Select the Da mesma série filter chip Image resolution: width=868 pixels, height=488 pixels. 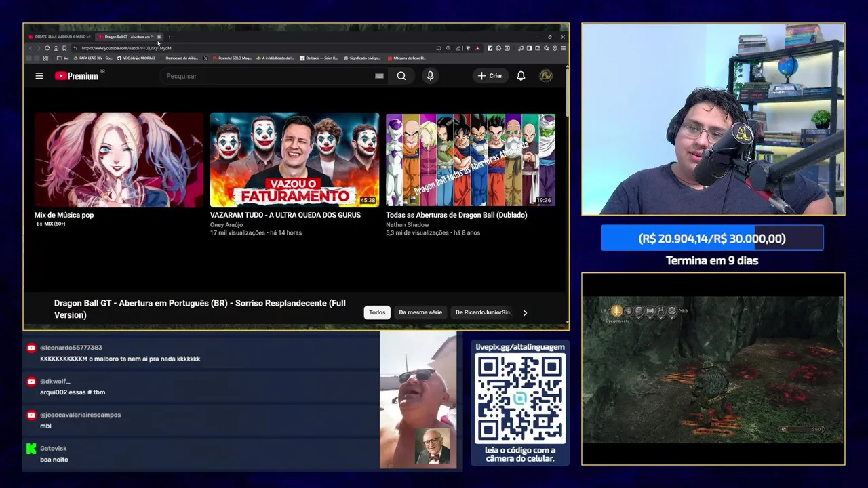click(420, 312)
